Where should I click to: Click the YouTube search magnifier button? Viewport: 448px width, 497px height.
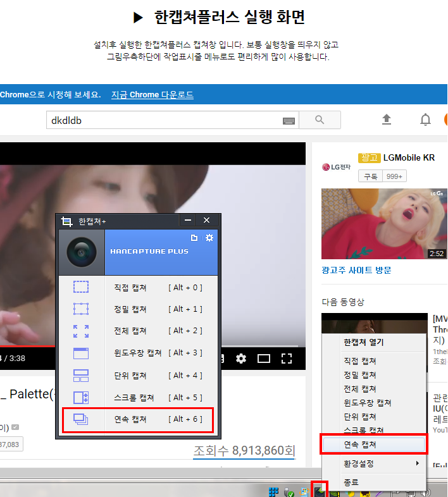[x=320, y=120]
